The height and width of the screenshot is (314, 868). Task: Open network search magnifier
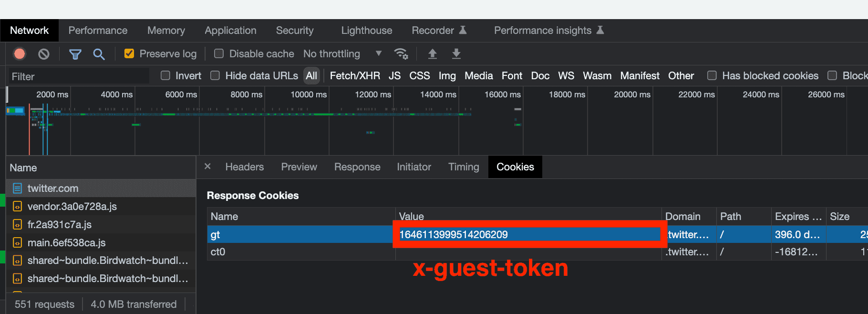click(99, 54)
